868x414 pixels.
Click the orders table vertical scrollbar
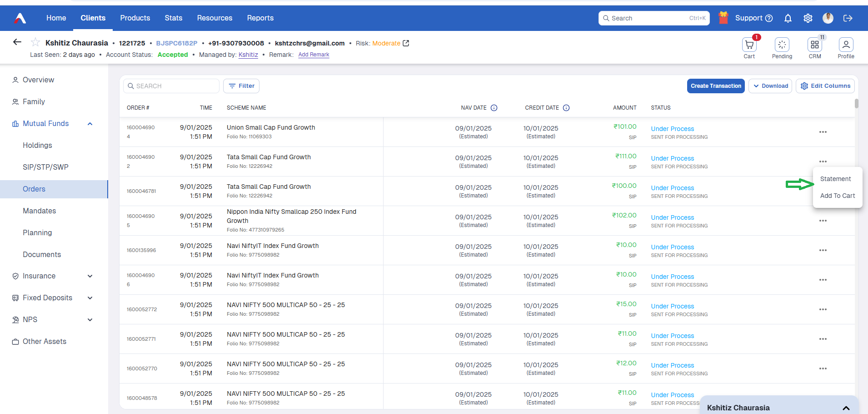click(857, 104)
